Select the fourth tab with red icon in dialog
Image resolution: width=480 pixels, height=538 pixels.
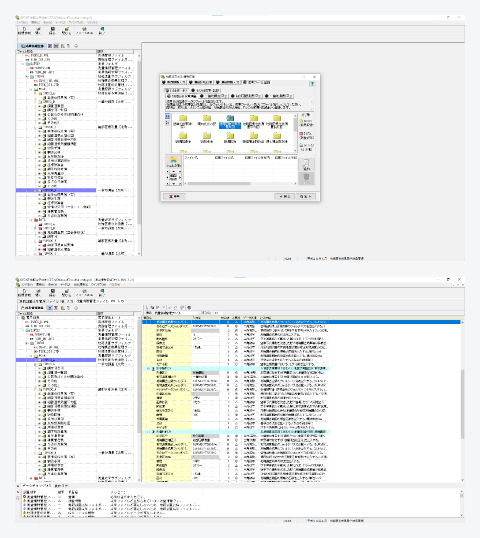coord(257,82)
